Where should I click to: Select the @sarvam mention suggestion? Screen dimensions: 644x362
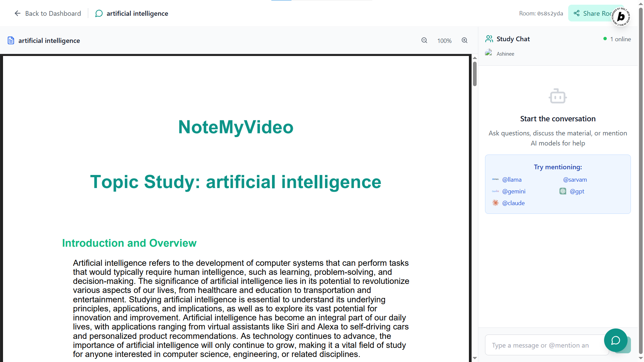pos(575,180)
